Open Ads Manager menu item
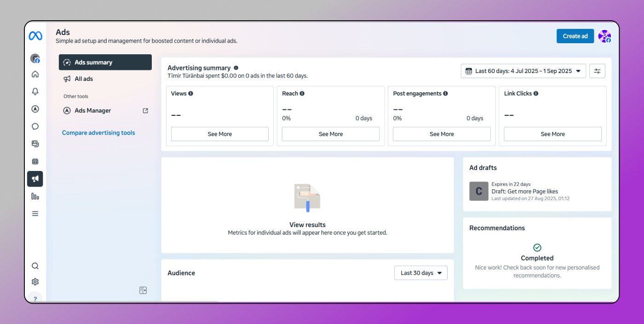The image size is (644, 324). [x=105, y=111]
